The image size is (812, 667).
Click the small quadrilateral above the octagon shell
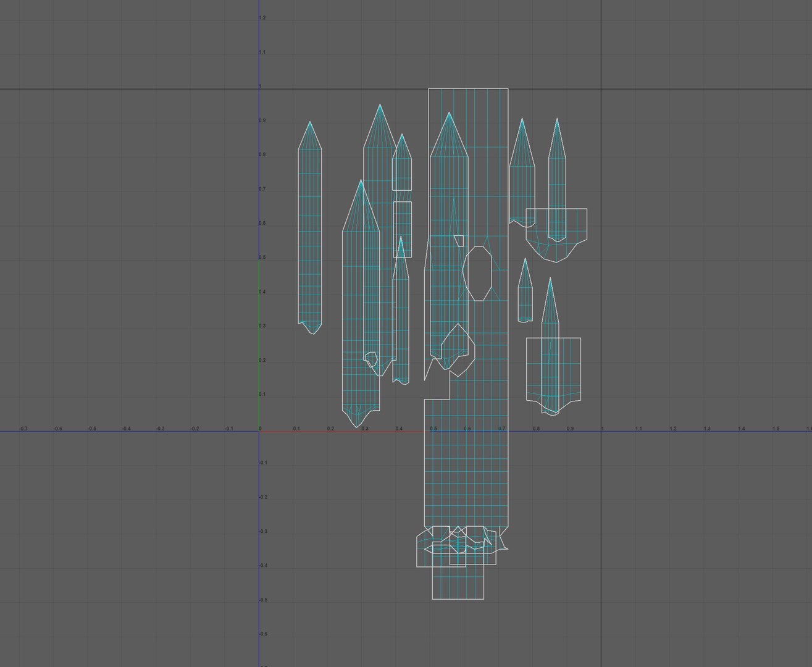tap(459, 241)
